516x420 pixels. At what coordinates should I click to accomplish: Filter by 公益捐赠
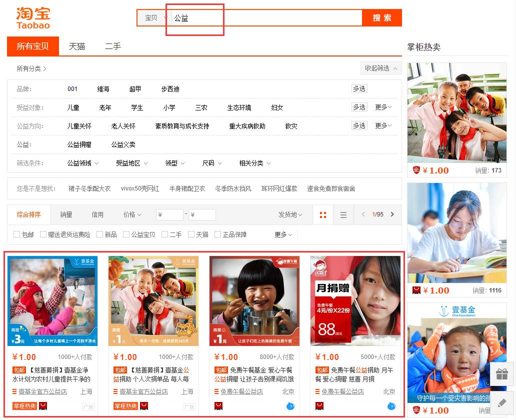point(79,144)
